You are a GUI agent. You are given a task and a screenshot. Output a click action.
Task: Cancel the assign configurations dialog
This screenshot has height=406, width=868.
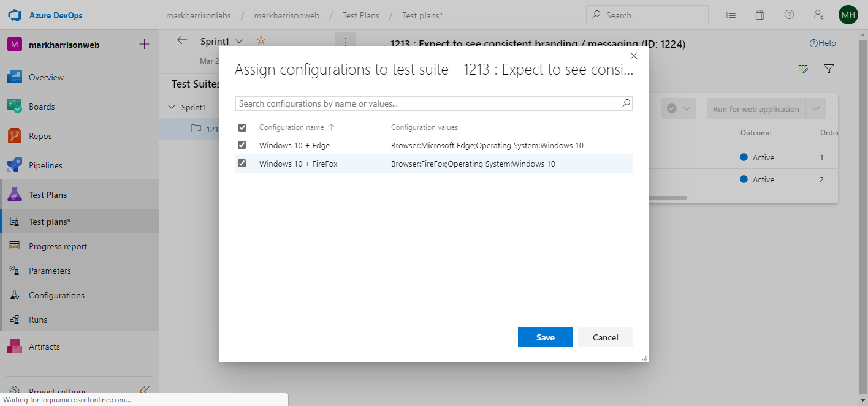[x=605, y=337]
